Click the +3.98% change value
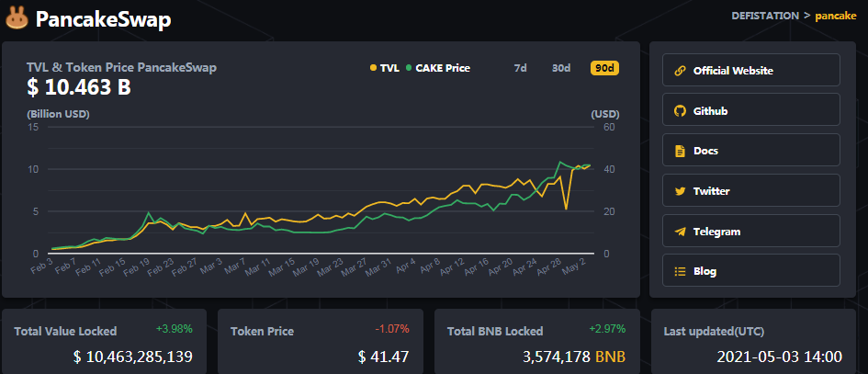Screen dimensions: 868x374 coord(175,329)
